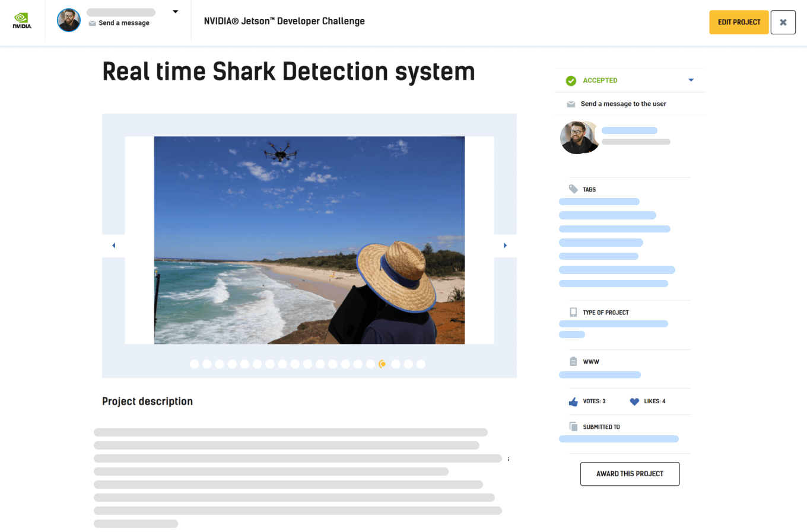Go to the previous carousel image

pos(114,246)
